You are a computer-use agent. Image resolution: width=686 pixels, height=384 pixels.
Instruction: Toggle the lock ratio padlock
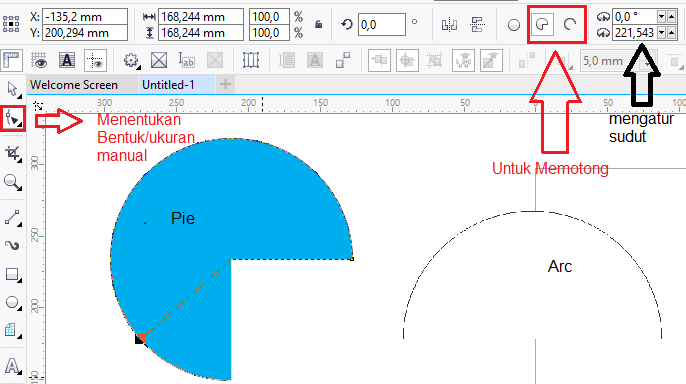click(x=318, y=24)
